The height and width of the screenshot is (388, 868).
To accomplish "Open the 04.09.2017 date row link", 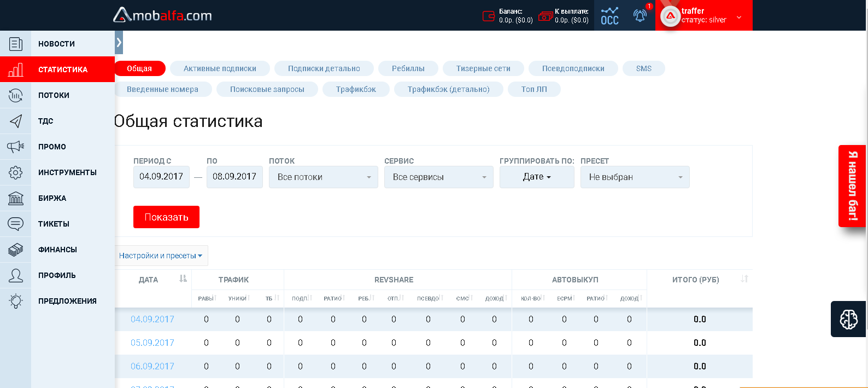I will tap(152, 319).
